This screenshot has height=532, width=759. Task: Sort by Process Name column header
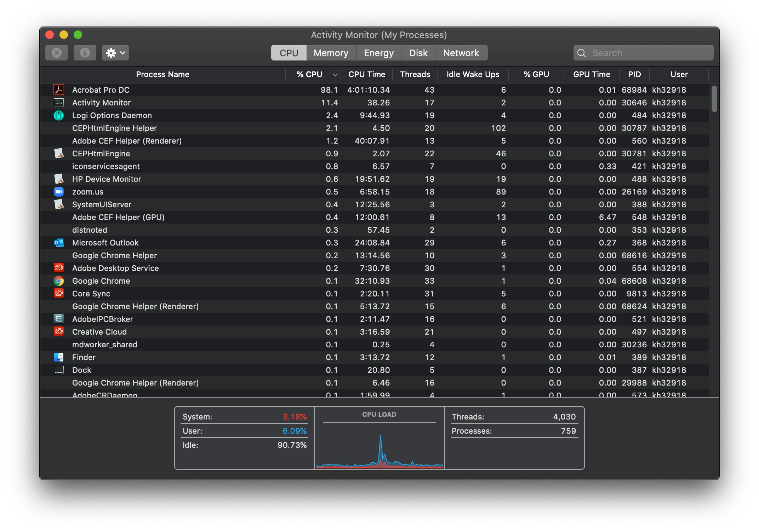pyautogui.click(x=162, y=75)
